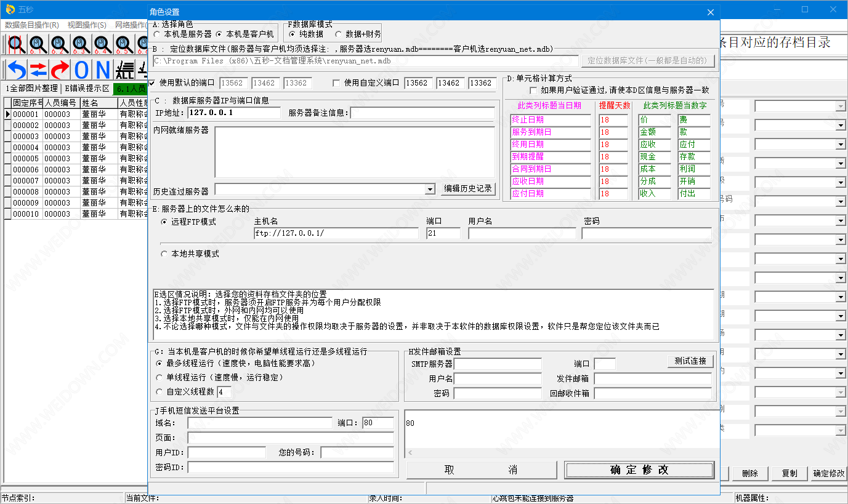Click the ALL checklist toolbar icon
Screen dimensions: 848x504
[x=126, y=70]
